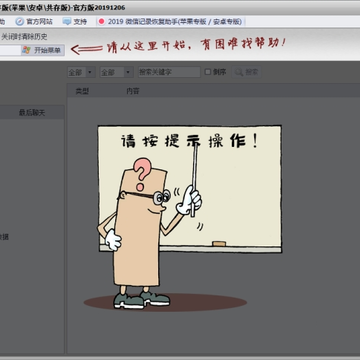Open the first 全部 dropdown
Viewport: 360px width, 360px height.
(x=81, y=72)
